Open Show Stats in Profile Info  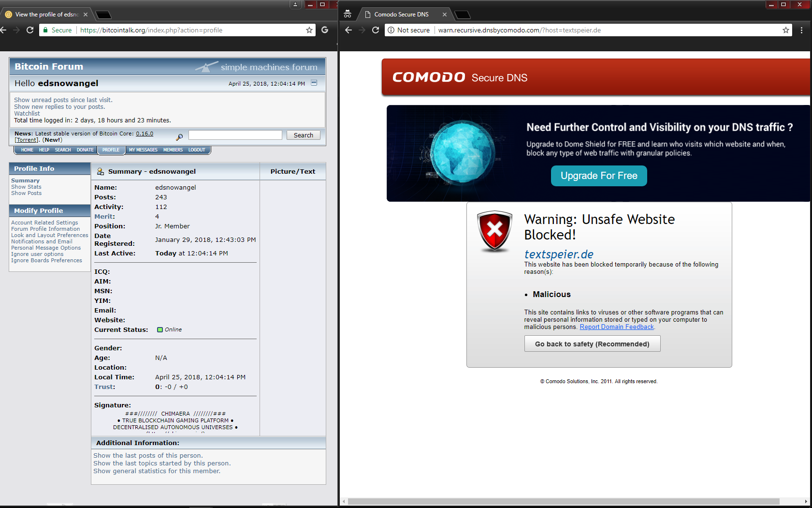click(26, 187)
